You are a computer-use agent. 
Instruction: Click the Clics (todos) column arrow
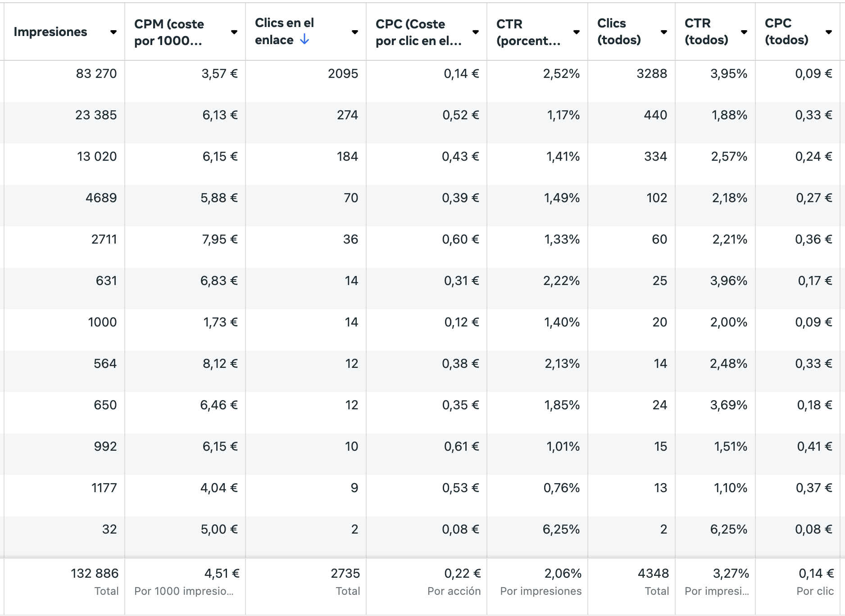(x=664, y=32)
